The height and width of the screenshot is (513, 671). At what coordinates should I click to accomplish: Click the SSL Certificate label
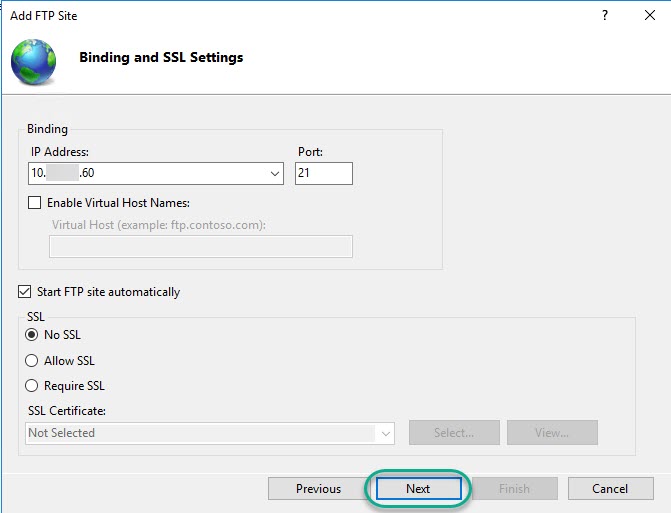[x=67, y=411]
